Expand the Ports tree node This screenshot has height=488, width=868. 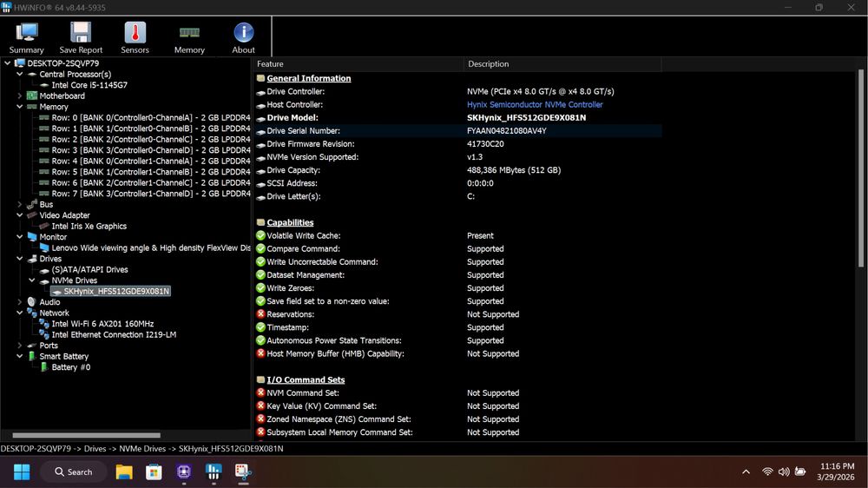(x=20, y=345)
